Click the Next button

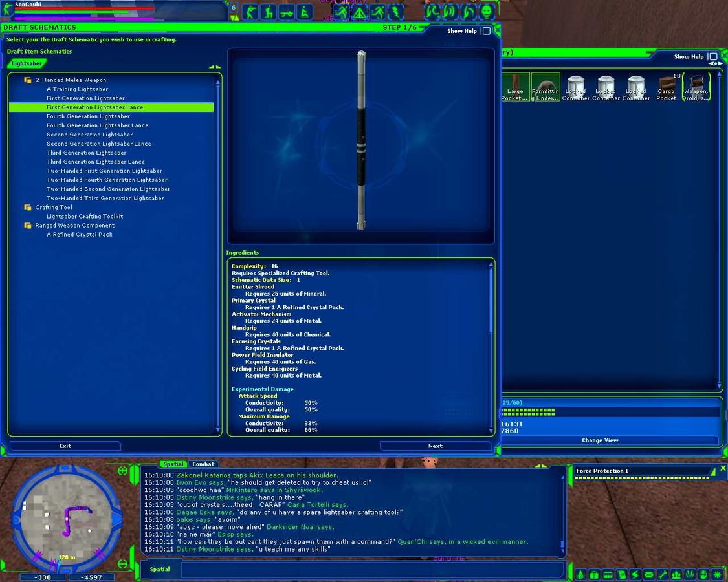click(435, 446)
